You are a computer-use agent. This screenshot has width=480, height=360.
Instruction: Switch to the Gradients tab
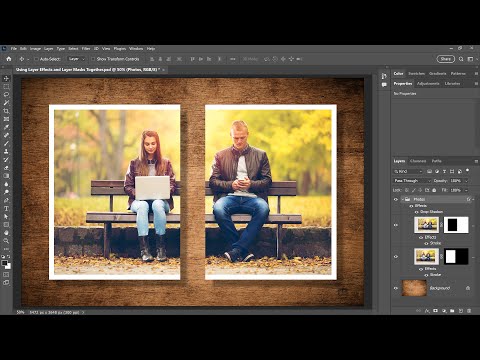click(438, 74)
